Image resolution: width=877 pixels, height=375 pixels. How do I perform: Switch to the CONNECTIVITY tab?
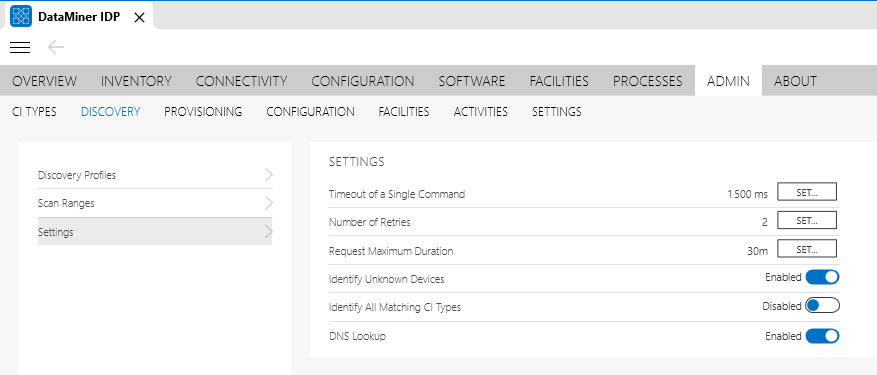tap(241, 81)
